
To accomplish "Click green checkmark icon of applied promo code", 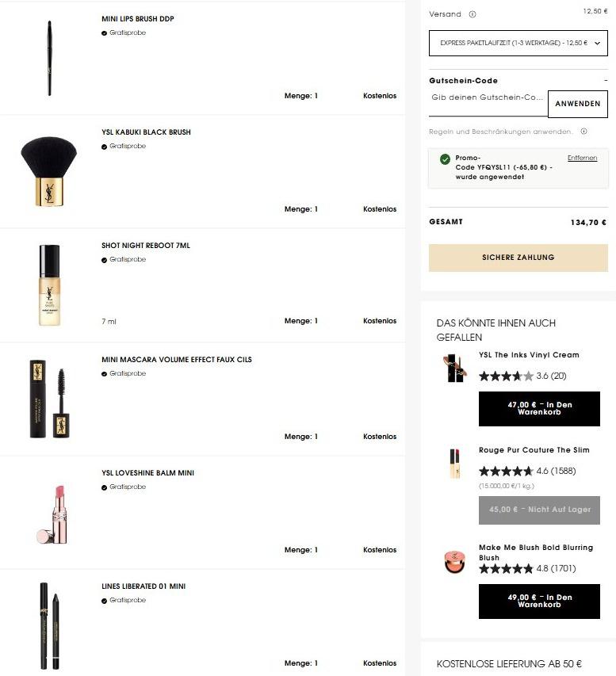I will pos(445,159).
